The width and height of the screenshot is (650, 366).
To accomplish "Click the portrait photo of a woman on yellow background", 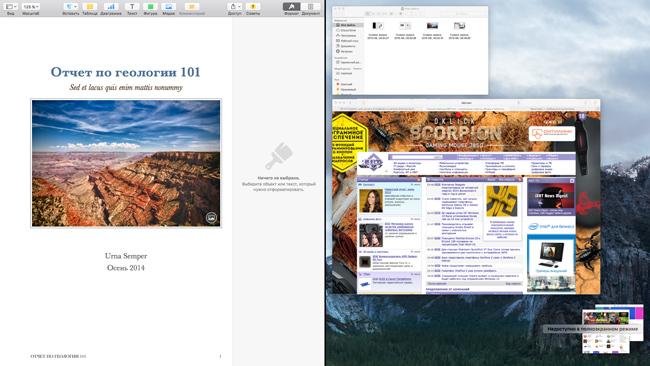I will pos(371,201).
